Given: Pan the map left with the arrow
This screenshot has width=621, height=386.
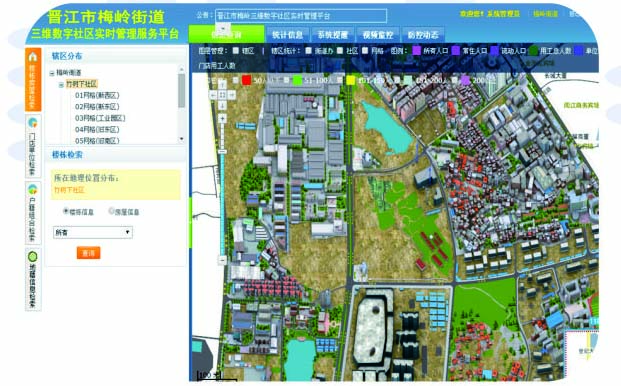Looking at the screenshot, I should pos(213,95).
